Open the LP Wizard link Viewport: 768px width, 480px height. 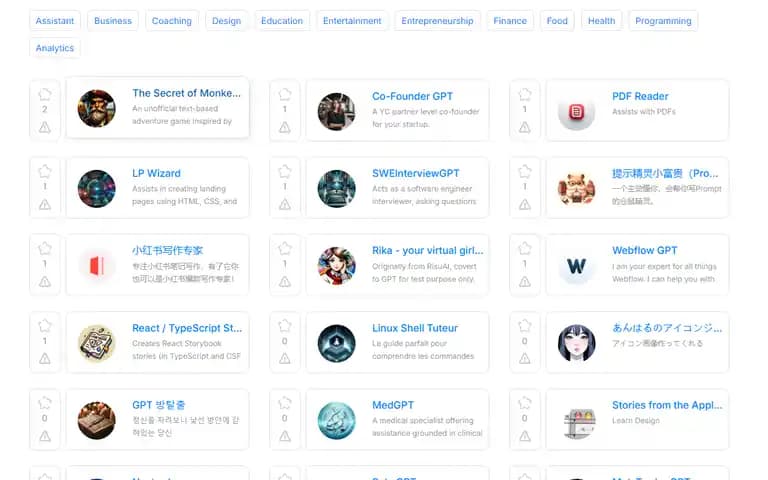(x=156, y=173)
